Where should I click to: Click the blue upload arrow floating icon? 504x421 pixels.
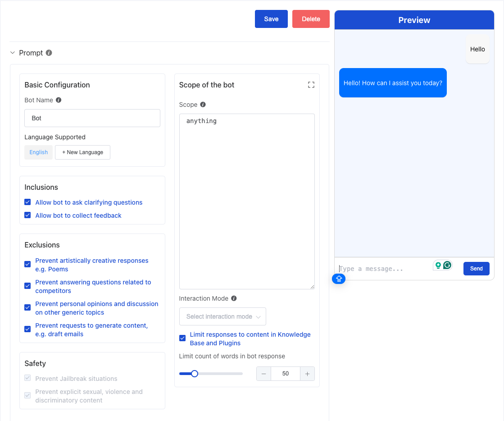[x=339, y=279]
